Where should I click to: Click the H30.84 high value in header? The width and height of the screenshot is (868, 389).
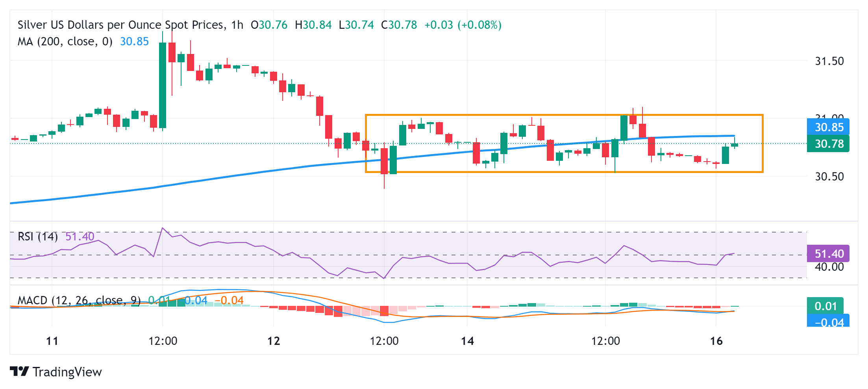313,25
